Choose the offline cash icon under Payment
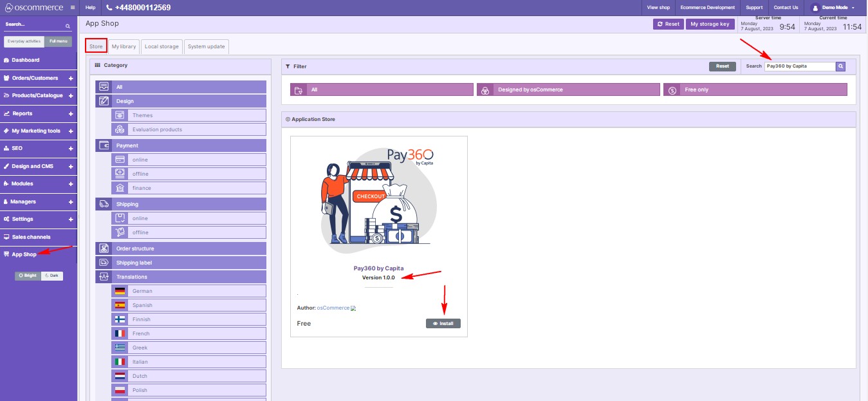The width and height of the screenshot is (868, 401). (x=119, y=174)
